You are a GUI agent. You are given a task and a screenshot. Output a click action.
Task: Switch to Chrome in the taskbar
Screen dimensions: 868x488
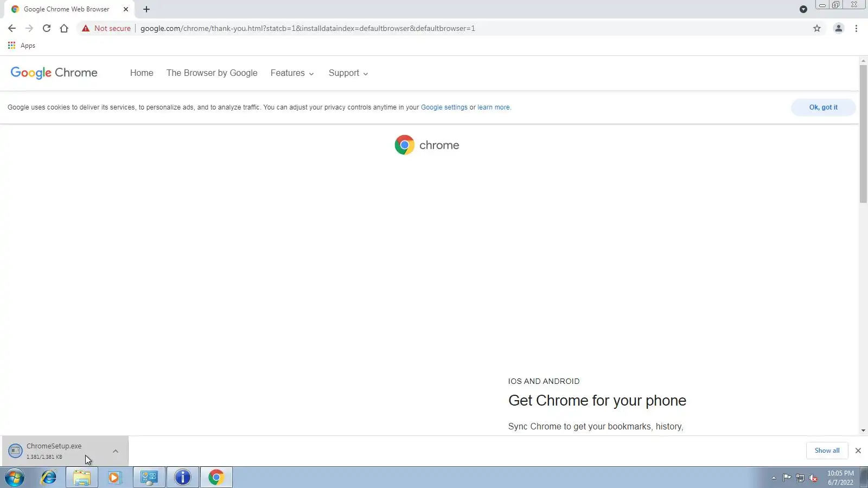(x=216, y=478)
